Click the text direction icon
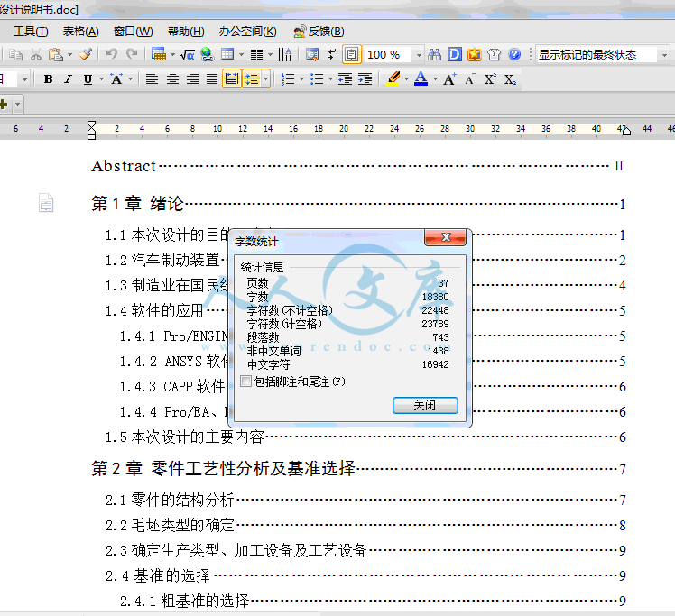This screenshot has height=616, width=675. [284, 55]
